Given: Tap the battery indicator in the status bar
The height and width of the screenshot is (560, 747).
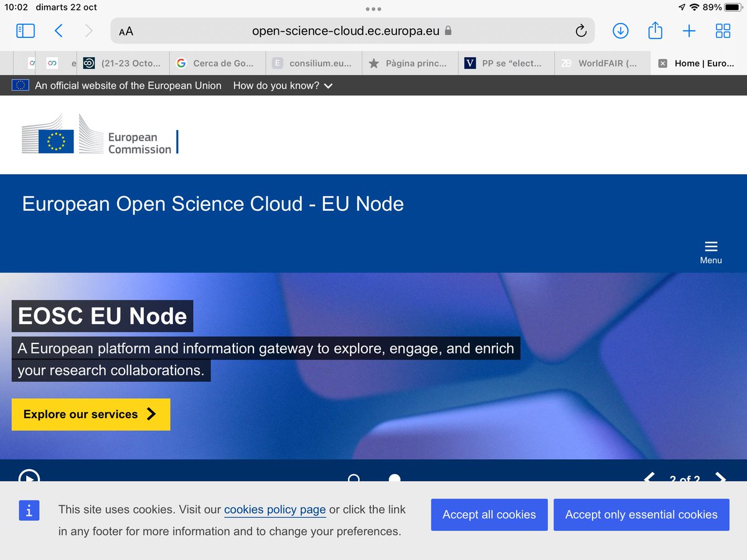Looking at the screenshot, I should pyautogui.click(x=733, y=7).
